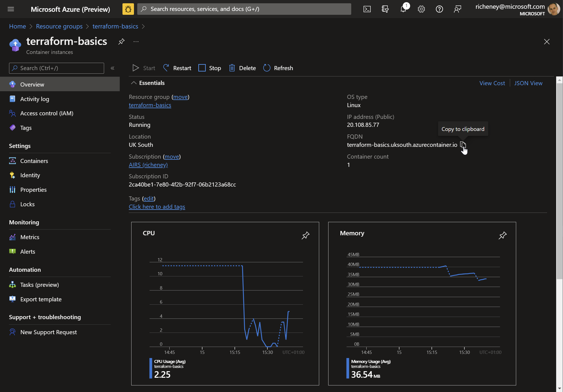Go to Metrics under Monitoring
The width and height of the screenshot is (563, 392).
pos(30,237)
